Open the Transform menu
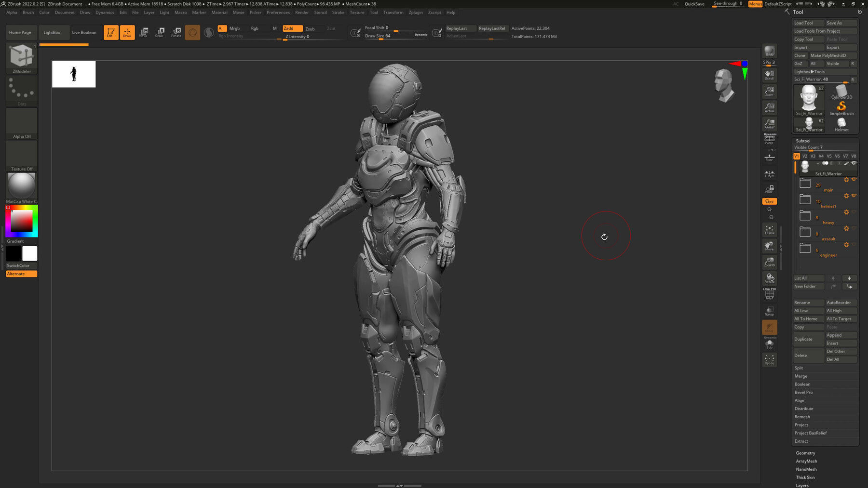The image size is (868, 488). click(393, 13)
